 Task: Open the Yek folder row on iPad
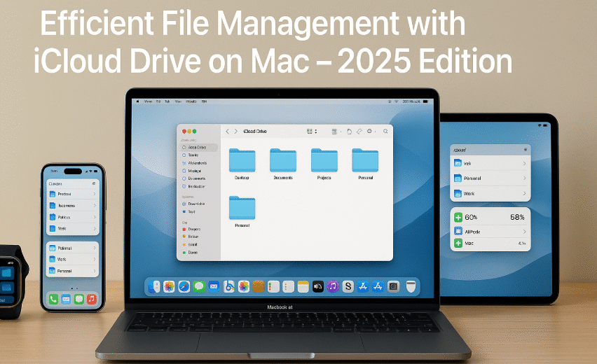click(490, 163)
